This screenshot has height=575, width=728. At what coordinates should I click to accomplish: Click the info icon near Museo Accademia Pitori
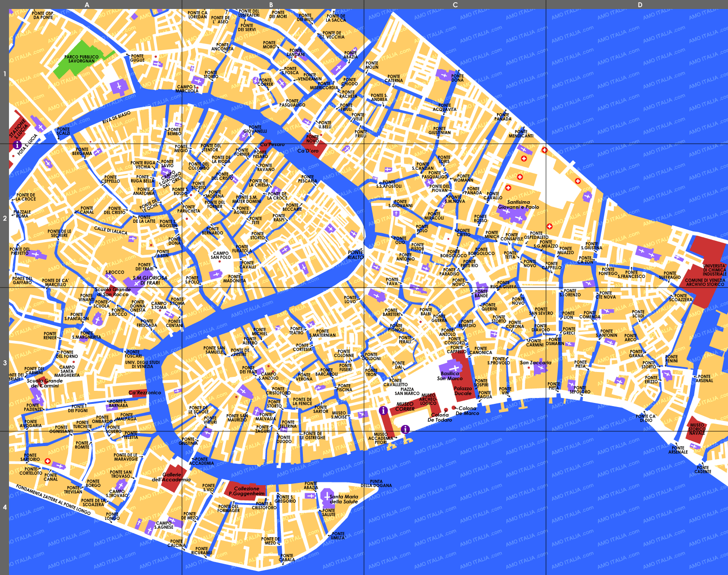click(405, 429)
